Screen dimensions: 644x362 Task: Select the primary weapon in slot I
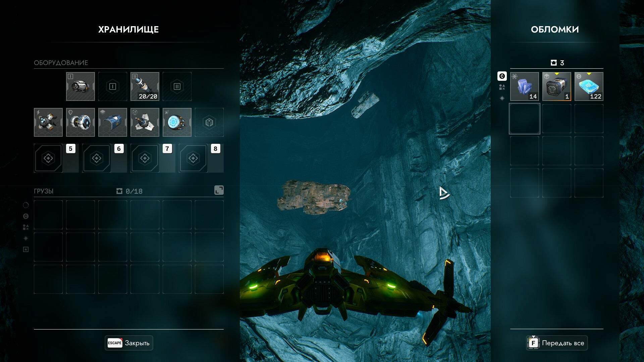pos(80,86)
